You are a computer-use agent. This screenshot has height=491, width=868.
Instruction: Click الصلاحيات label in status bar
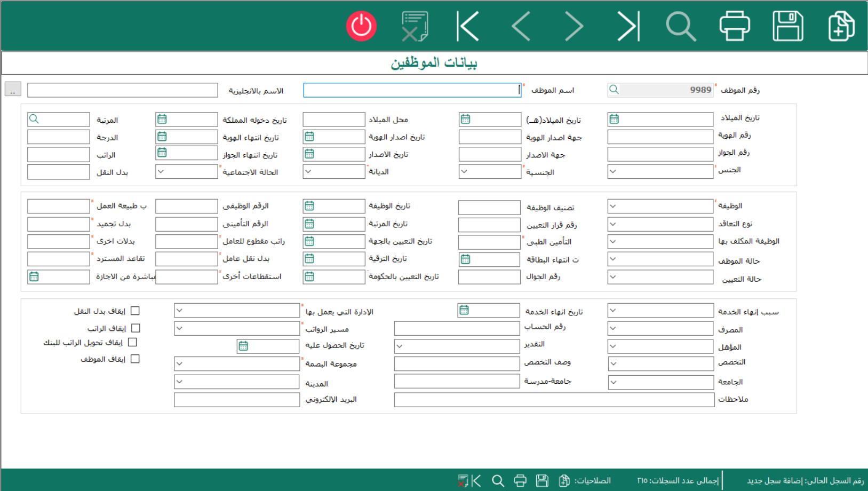pos(592,481)
